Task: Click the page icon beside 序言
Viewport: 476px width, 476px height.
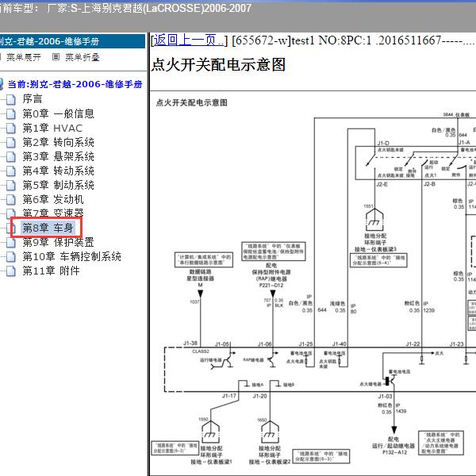Action: pyautogui.click(x=10, y=99)
